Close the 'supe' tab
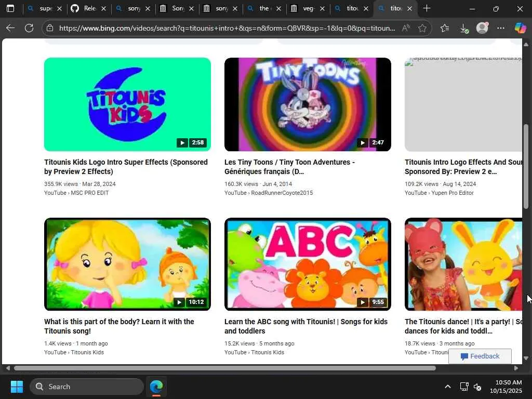The height and width of the screenshot is (399, 532). 59,8
